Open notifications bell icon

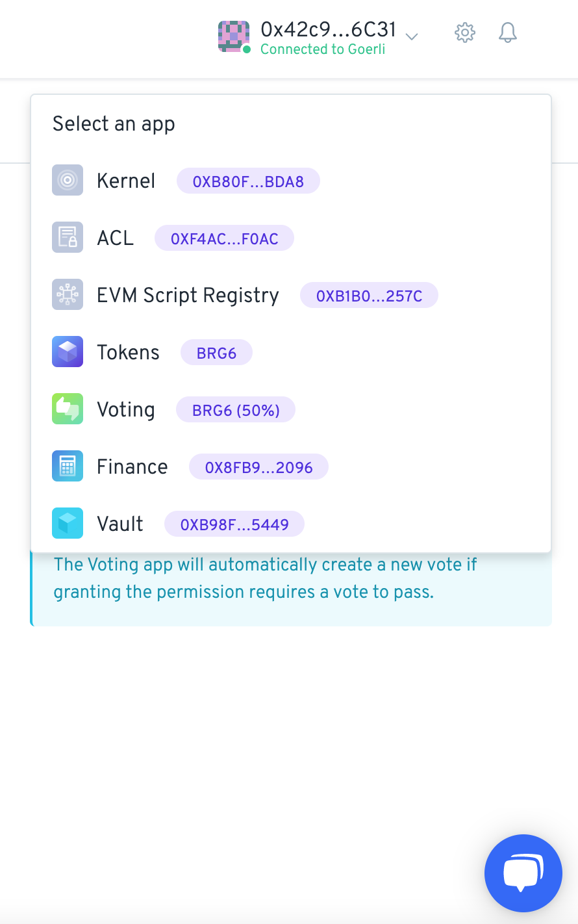[508, 32]
